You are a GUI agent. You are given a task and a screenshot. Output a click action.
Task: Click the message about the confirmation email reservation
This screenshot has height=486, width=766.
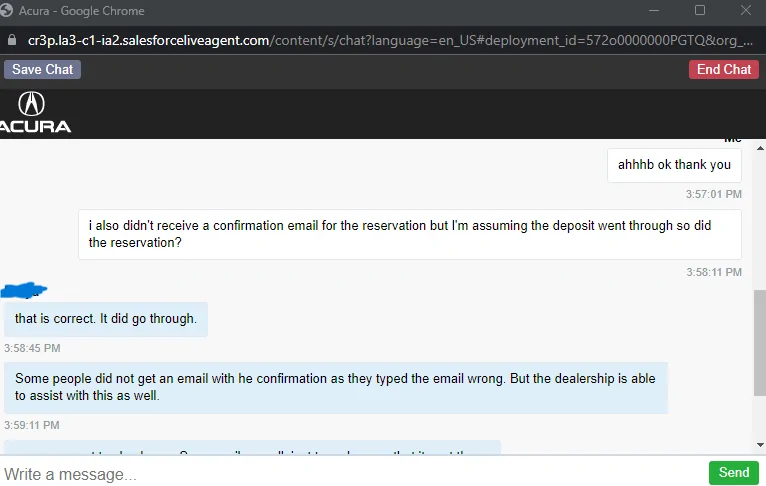pos(409,234)
